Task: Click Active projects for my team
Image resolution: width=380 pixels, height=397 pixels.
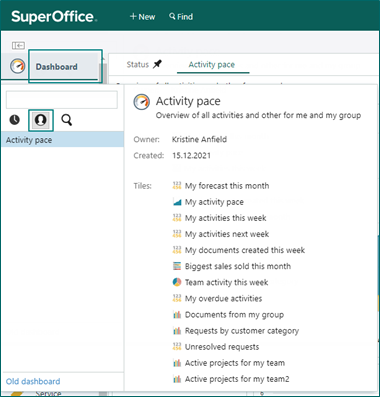Action: 235,363
